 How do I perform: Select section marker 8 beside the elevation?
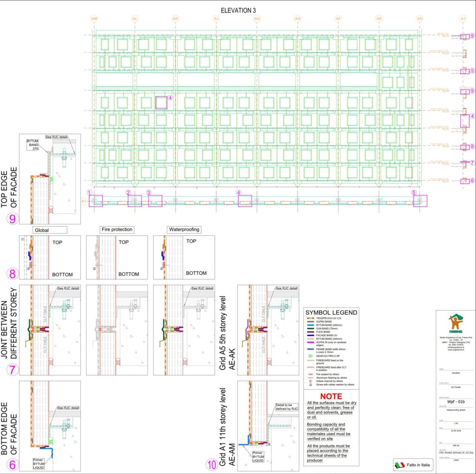point(472,147)
